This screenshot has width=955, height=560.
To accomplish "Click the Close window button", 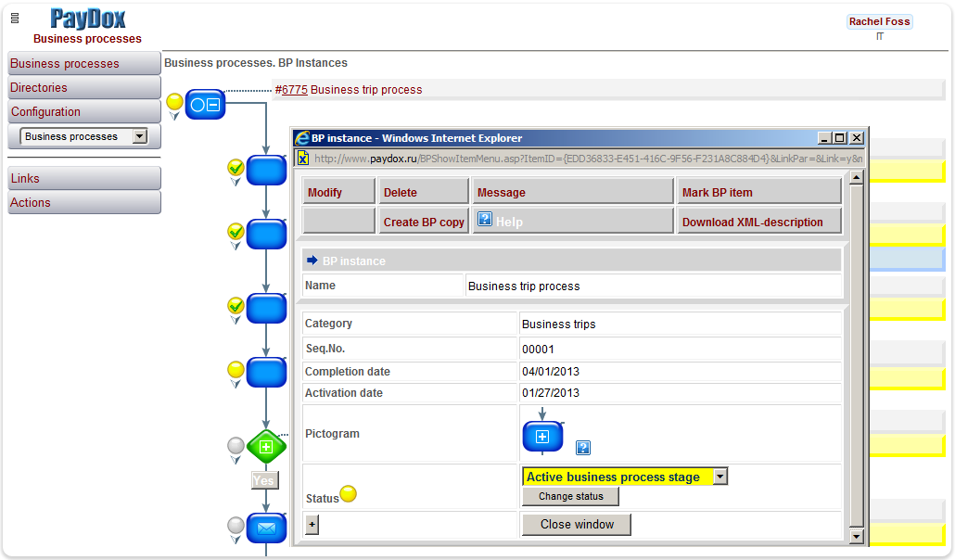I will pyautogui.click(x=577, y=524).
